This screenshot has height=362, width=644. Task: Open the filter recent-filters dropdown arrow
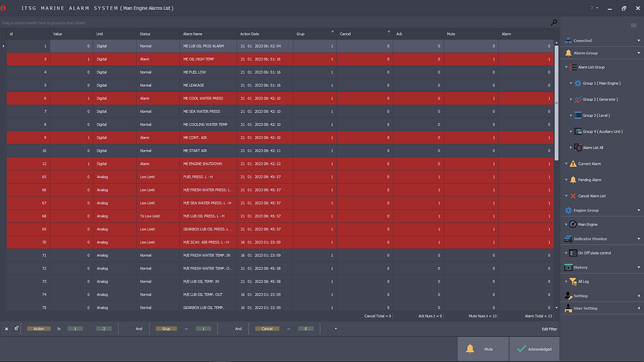point(336,328)
